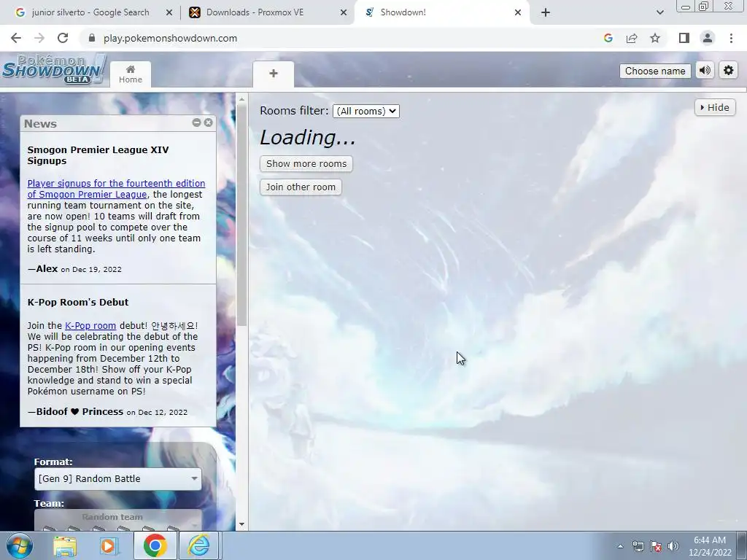Viewport: 747px width, 560px height.
Task: Toggle Chrome side panel
Action: tap(684, 38)
